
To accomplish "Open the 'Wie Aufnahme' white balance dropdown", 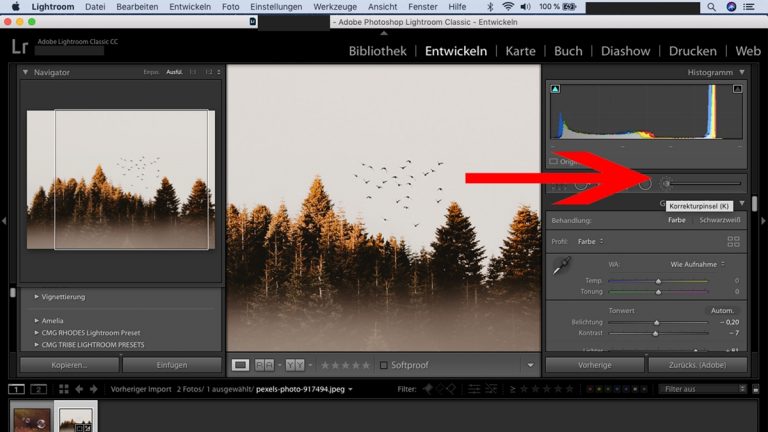I will [696, 264].
